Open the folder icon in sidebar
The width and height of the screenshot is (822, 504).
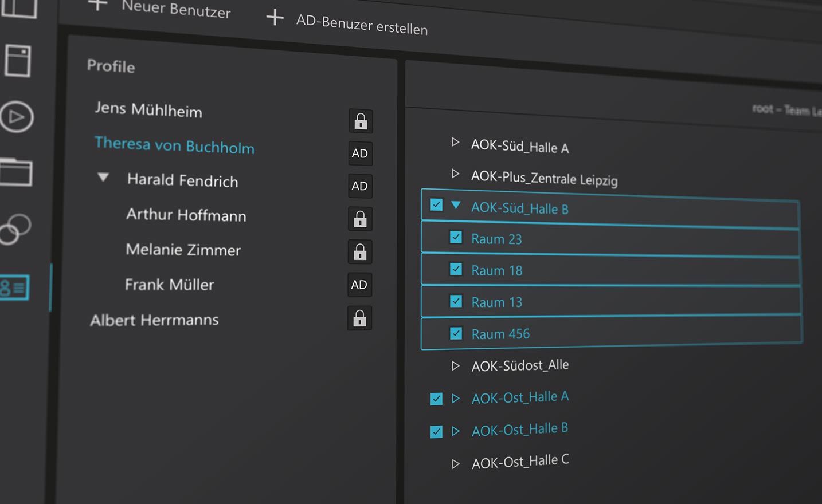[15, 172]
